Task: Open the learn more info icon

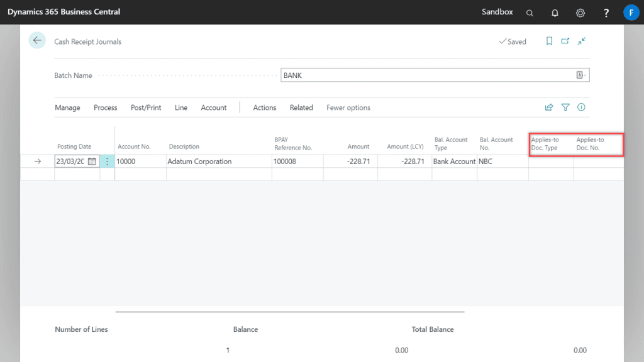Action: coord(581,107)
